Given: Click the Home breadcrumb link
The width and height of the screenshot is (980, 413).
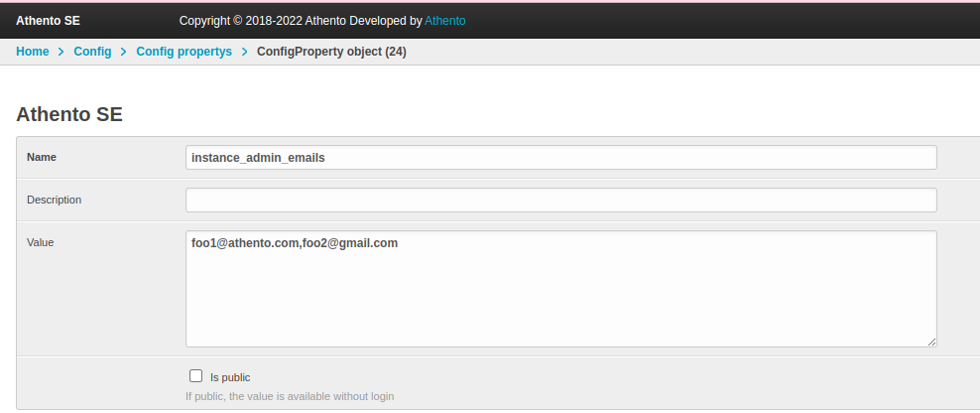Looking at the screenshot, I should (32, 52).
